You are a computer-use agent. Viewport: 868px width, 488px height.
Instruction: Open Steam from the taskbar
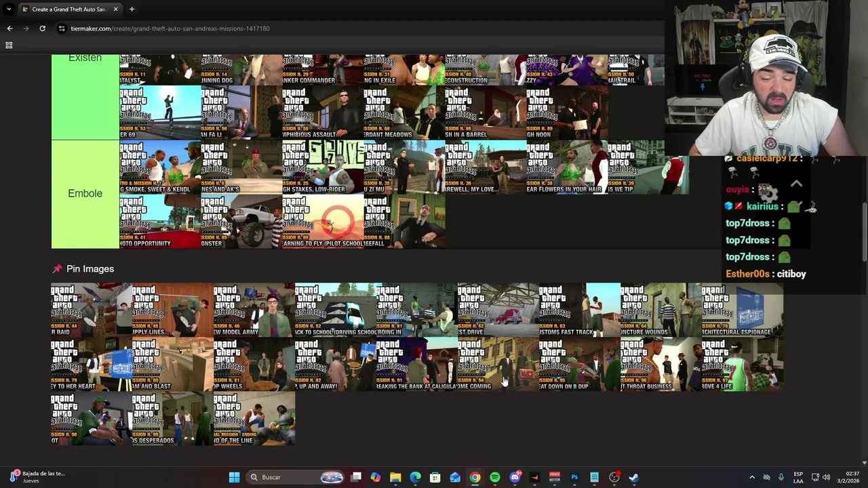(x=634, y=477)
